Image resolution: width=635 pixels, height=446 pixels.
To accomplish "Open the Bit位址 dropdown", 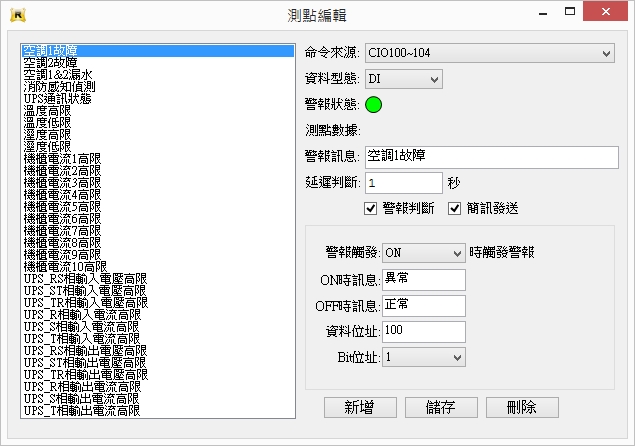I will pos(424,357).
